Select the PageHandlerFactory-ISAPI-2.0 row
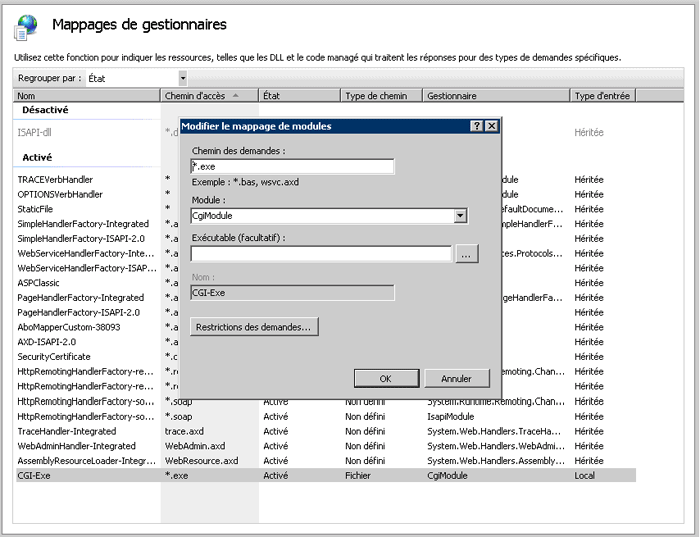Screen dimensions: 700x538 [79, 312]
